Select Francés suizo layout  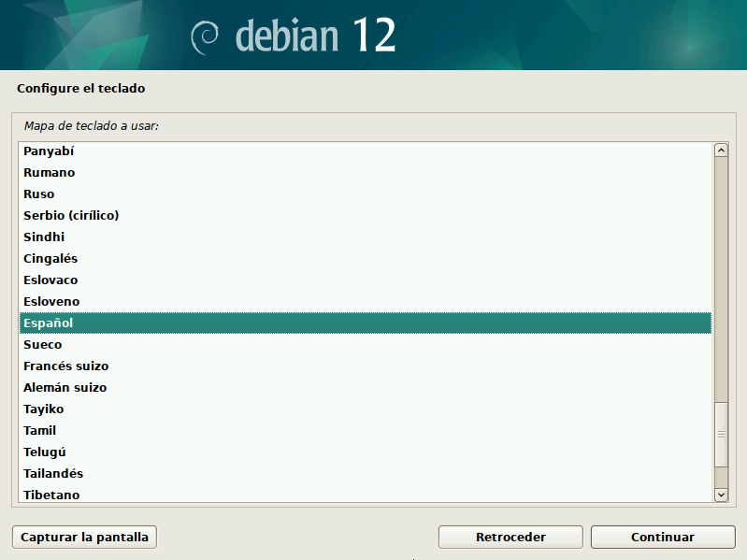[65, 366]
